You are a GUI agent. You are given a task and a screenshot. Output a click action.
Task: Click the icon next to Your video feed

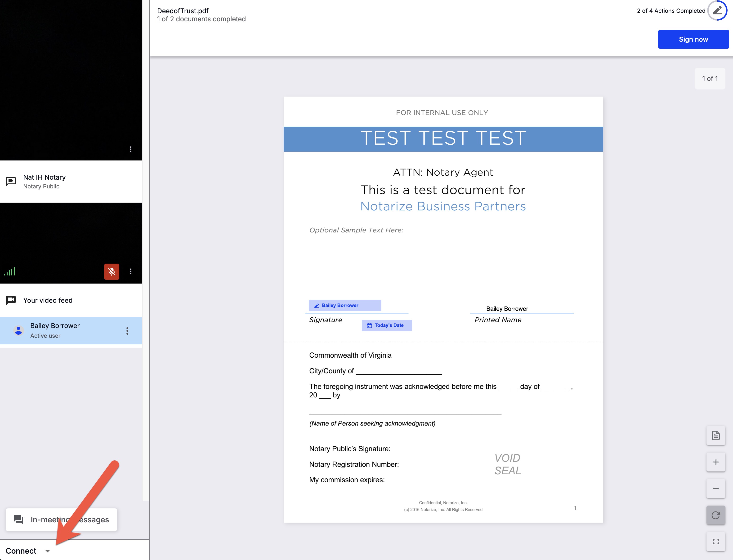tap(11, 300)
